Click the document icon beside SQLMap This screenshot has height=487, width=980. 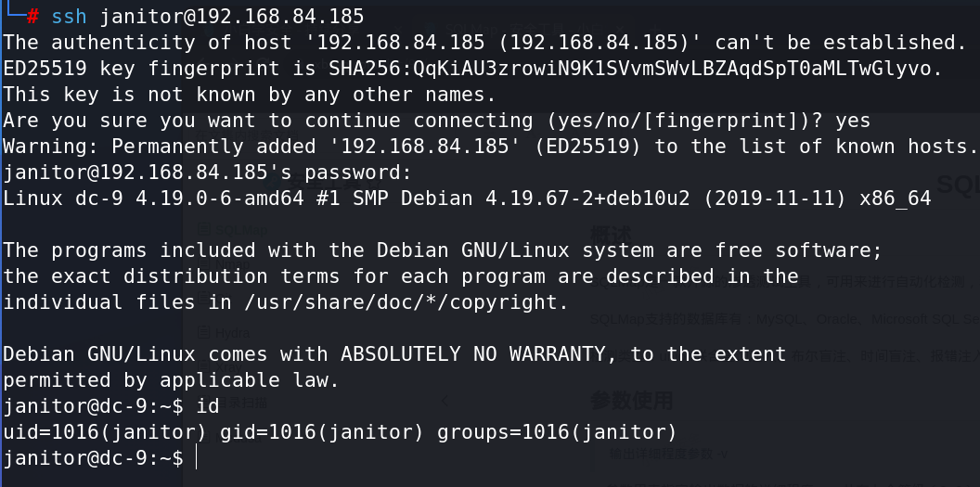(x=203, y=229)
